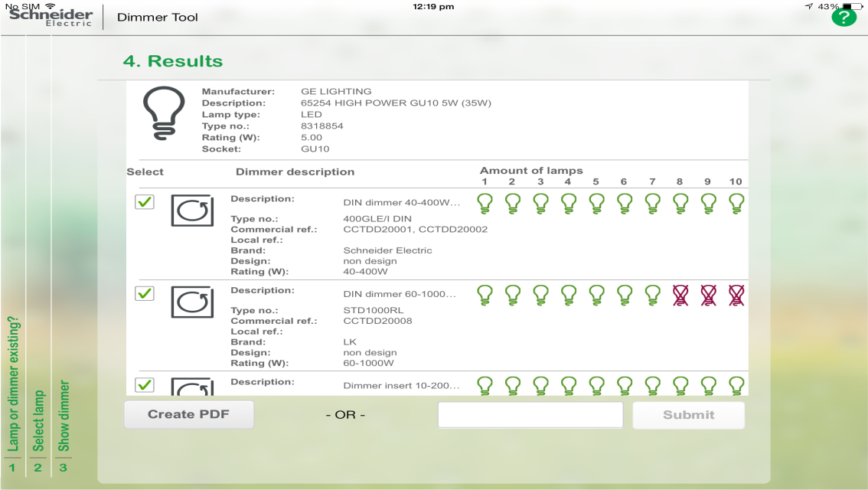Select 6-lamp bulb for DIN dimmer 40-400W

click(625, 203)
